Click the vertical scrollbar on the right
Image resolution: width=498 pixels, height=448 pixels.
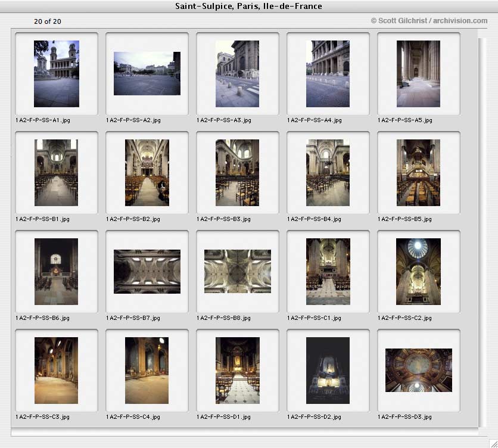click(482, 232)
